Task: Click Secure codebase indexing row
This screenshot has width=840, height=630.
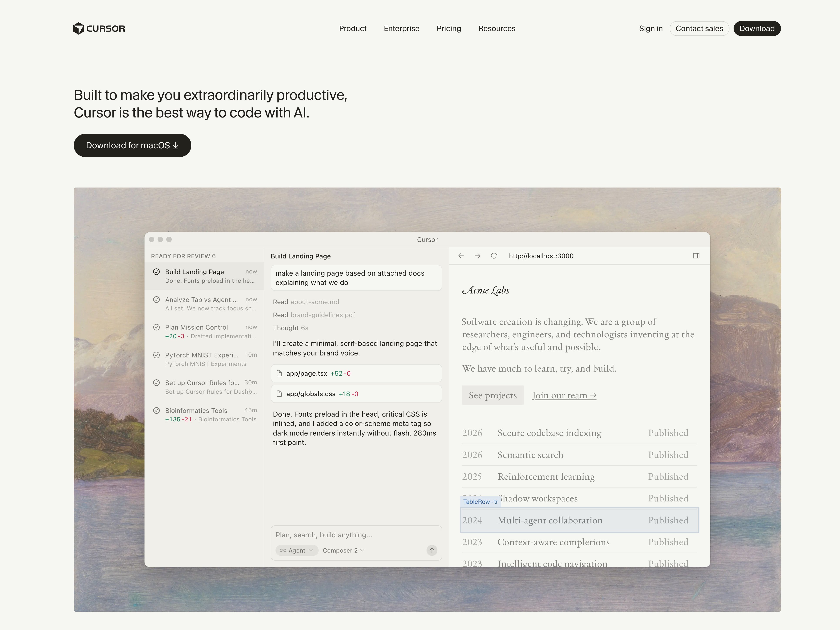Action: [x=579, y=433]
